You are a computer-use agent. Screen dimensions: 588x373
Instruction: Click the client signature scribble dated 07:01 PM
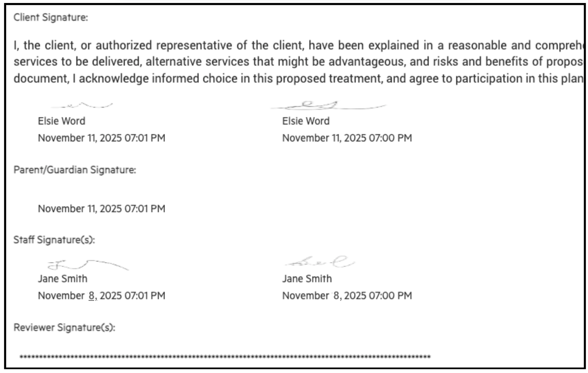point(81,106)
